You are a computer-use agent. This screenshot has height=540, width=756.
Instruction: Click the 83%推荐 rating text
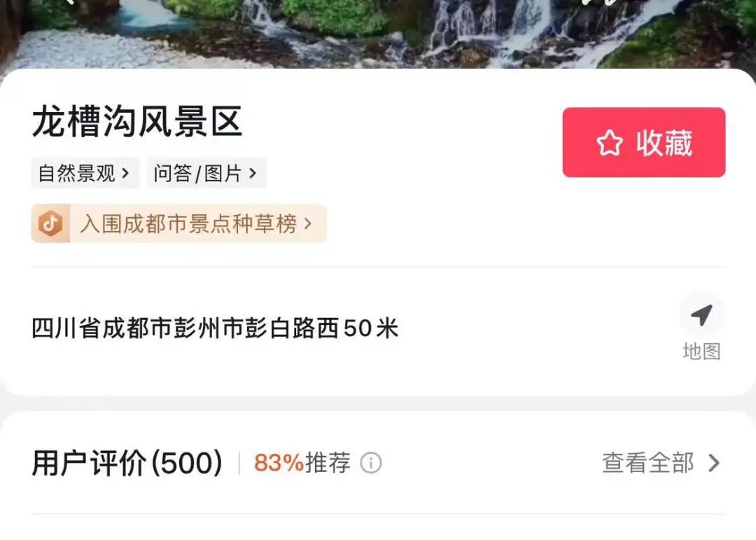click(x=302, y=463)
